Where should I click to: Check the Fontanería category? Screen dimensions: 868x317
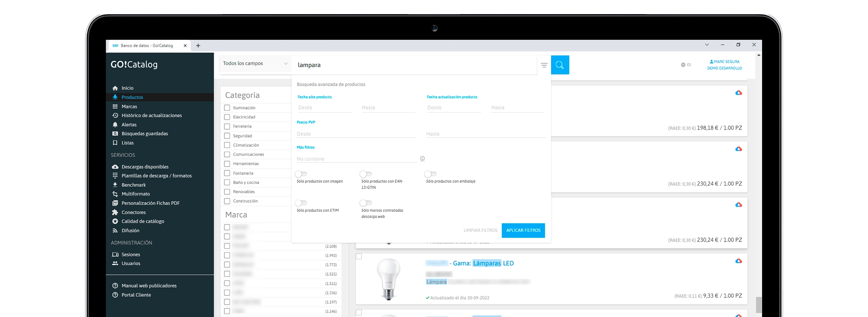(x=227, y=173)
